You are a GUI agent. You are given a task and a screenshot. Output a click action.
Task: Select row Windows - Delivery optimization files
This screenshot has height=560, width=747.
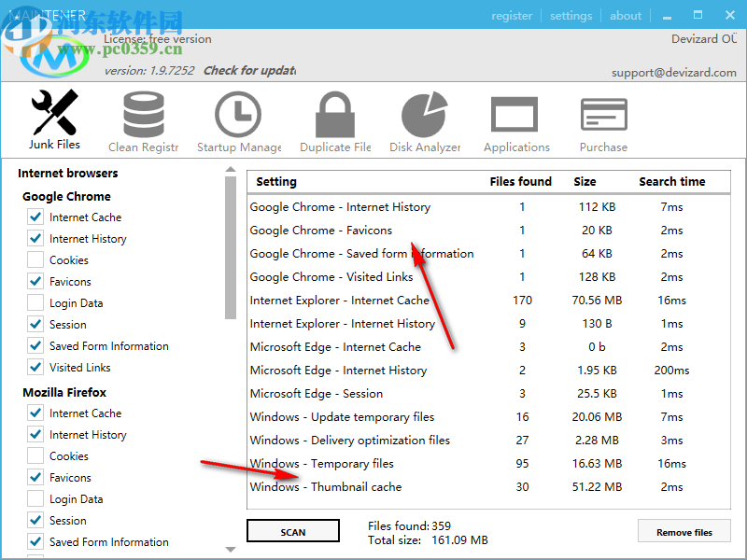(488, 441)
